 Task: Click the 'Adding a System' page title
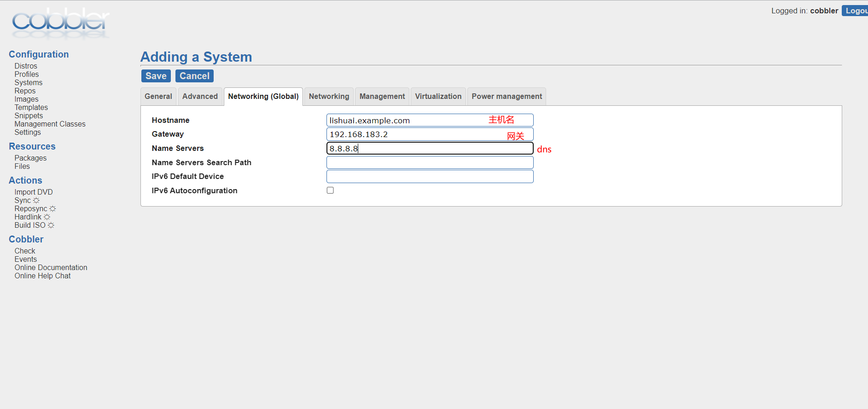(x=196, y=57)
